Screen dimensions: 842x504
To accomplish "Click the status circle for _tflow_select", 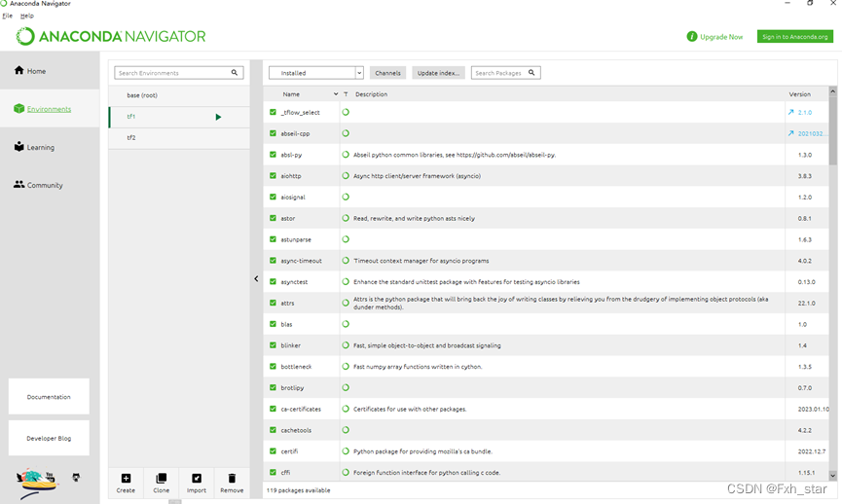I will click(x=346, y=112).
